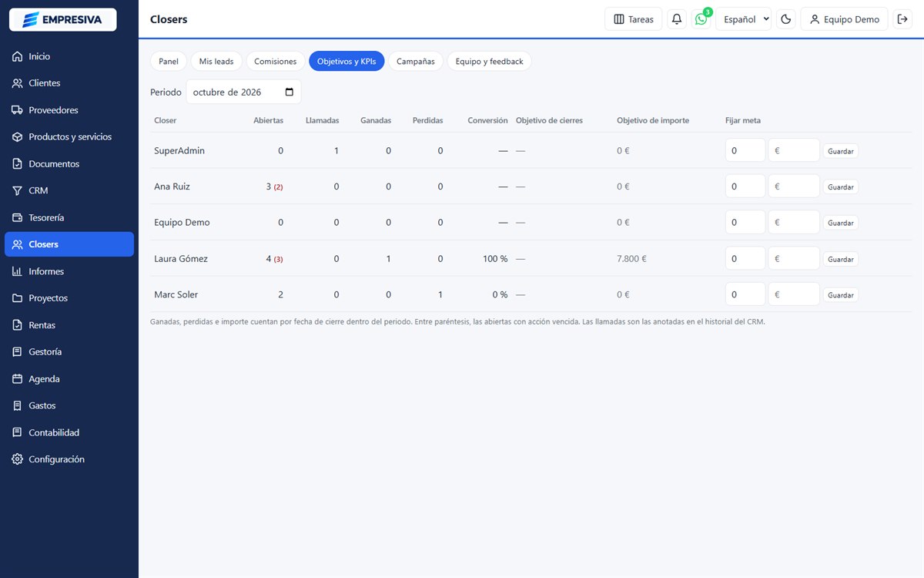Open notifications bell icon
Image resolution: width=924 pixels, height=578 pixels.
[x=677, y=19]
